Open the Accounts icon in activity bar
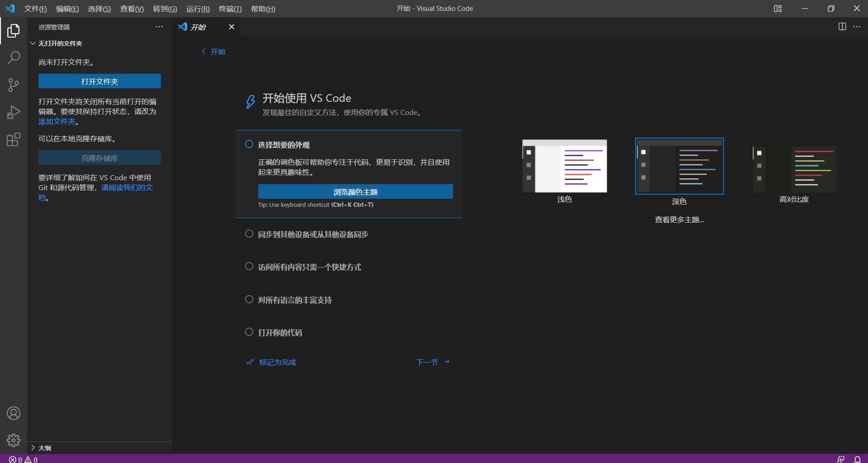Image resolution: width=868 pixels, height=463 pixels. point(14,413)
